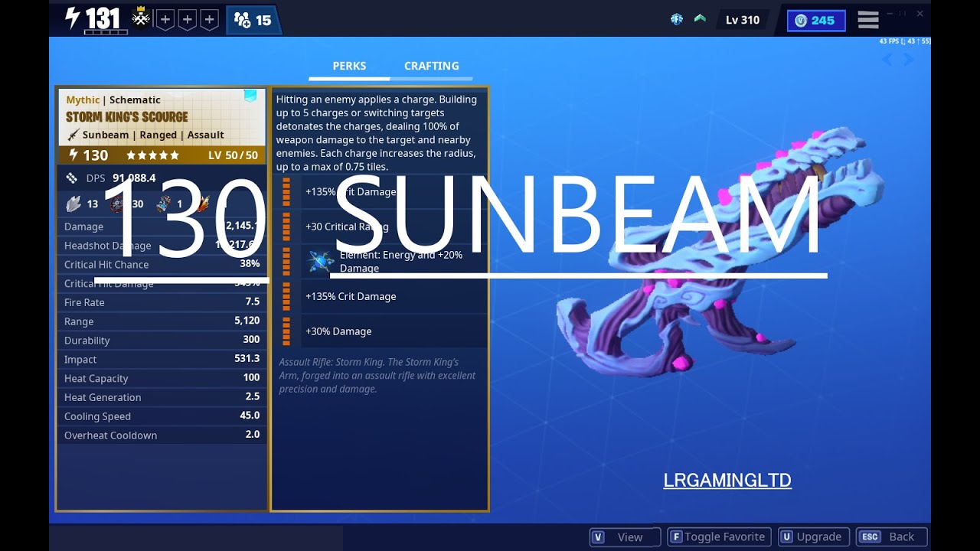Click the STORM KING'S SCOURGE title
This screenshot has height=551, width=980.
127,117
